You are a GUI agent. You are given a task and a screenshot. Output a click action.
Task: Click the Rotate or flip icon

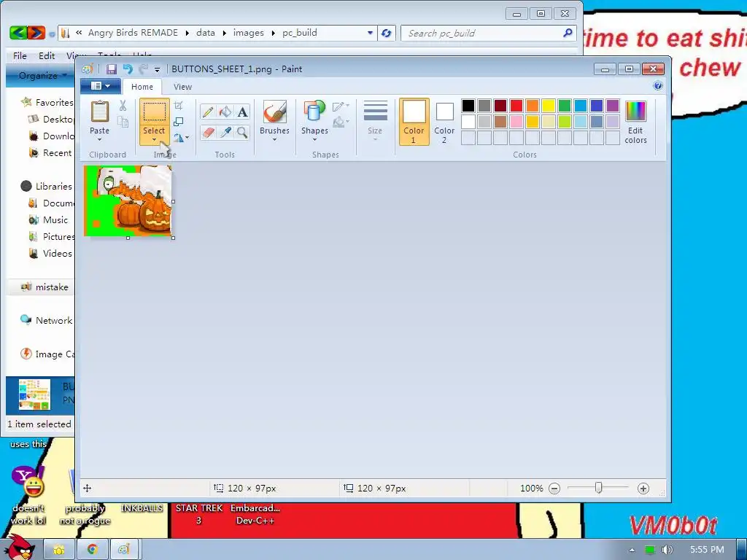click(x=179, y=138)
